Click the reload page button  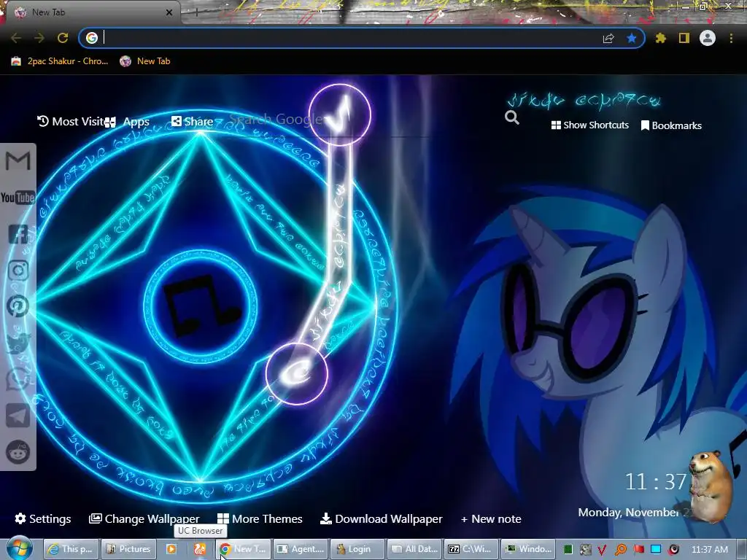coord(63,38)
